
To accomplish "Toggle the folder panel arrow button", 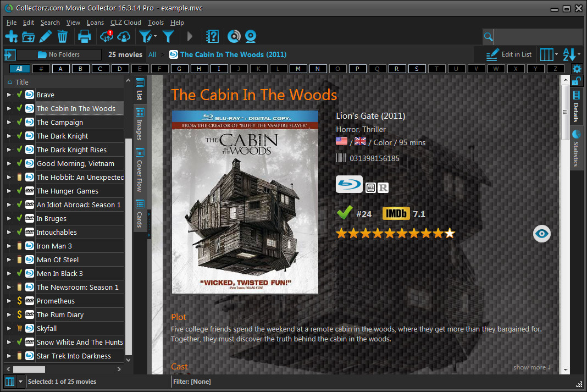I will pos(10,54).
